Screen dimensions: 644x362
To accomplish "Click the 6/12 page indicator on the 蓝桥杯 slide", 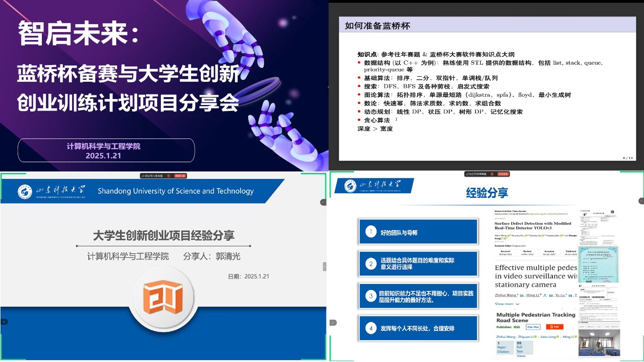I will point(627,158).
